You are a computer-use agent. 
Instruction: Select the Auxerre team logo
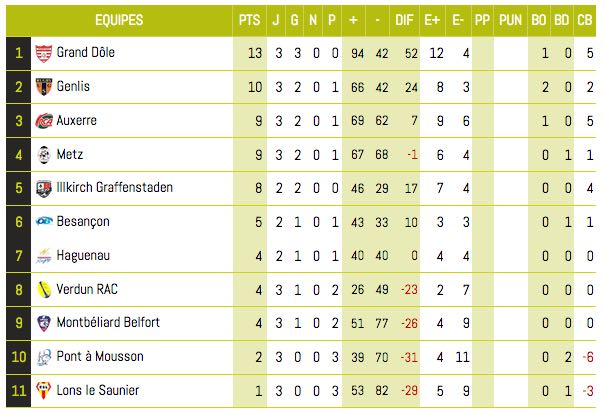(44, 121)
